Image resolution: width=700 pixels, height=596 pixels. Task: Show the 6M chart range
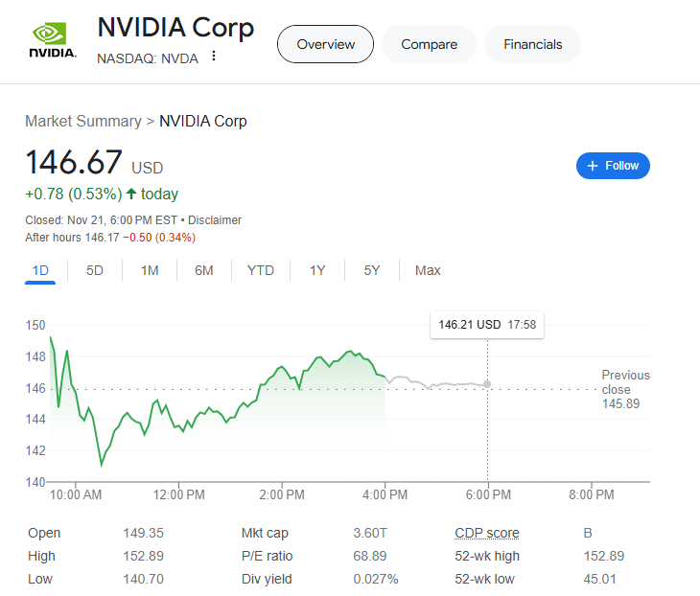click(x=204, y=270)
